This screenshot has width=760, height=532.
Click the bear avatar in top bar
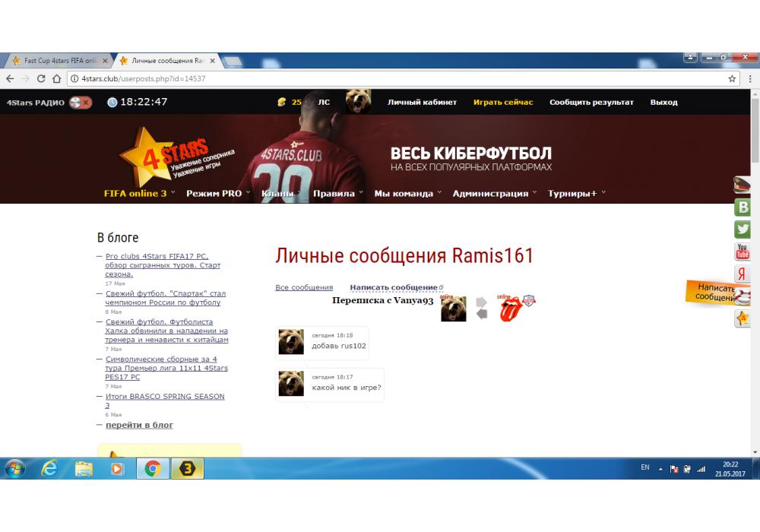[x=358, y=101]
